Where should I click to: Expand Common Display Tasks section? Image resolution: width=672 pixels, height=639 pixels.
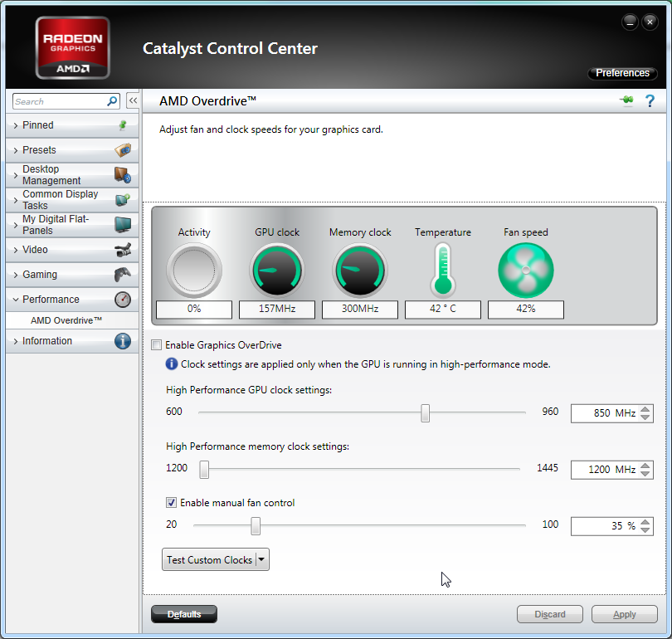point(16,200)
